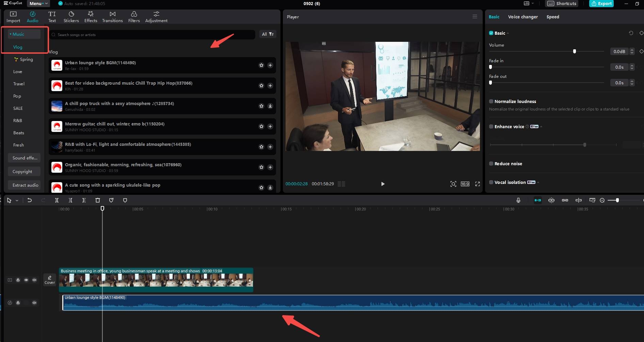Image resolution: width=644 pixels, height=342 pixels.
Task: Click the Export button
Action: [x=601, y=3]
